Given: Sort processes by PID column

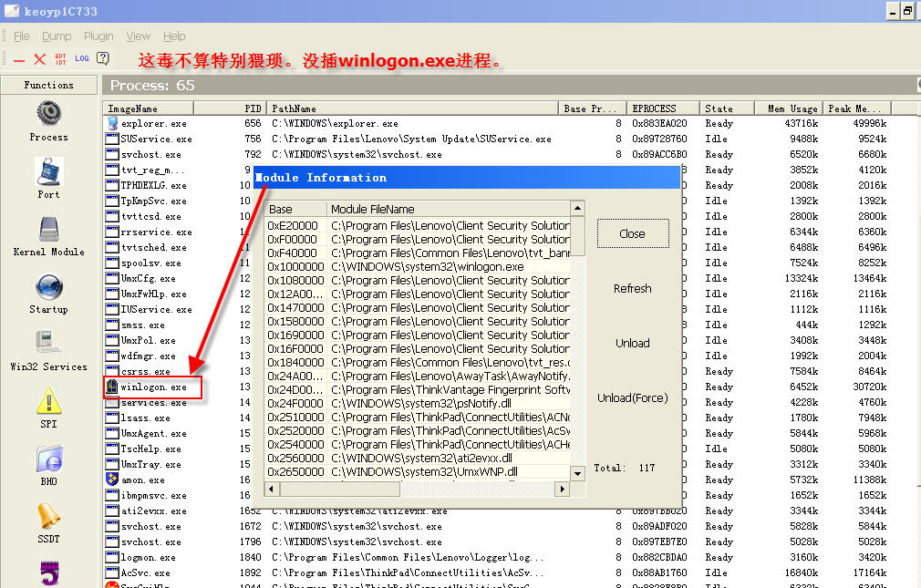Looking at the screenshot, I should click(230, 108).
